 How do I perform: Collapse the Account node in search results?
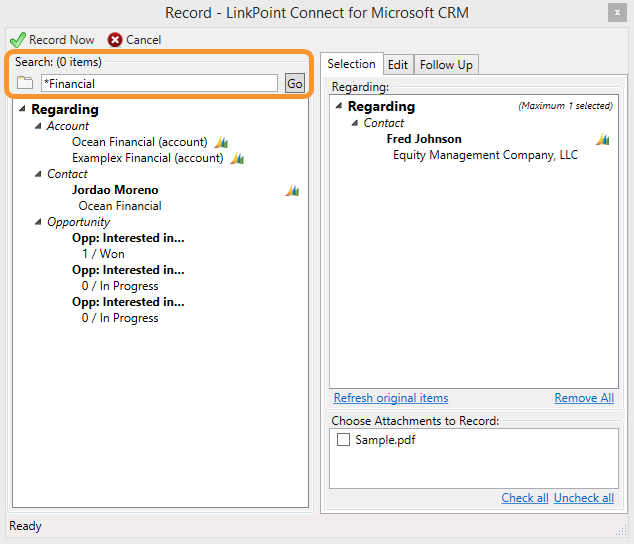[38, 126]
